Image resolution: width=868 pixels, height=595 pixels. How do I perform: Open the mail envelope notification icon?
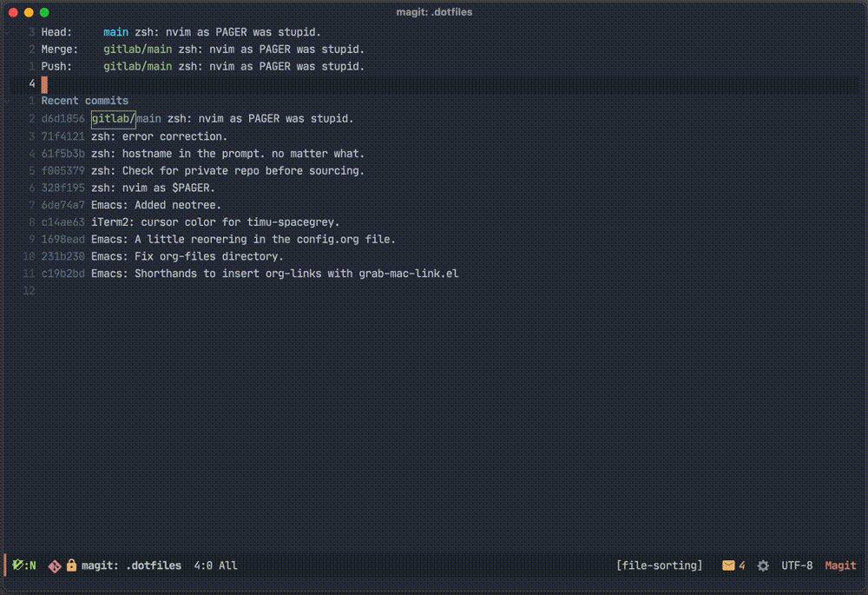click(728, 565)
